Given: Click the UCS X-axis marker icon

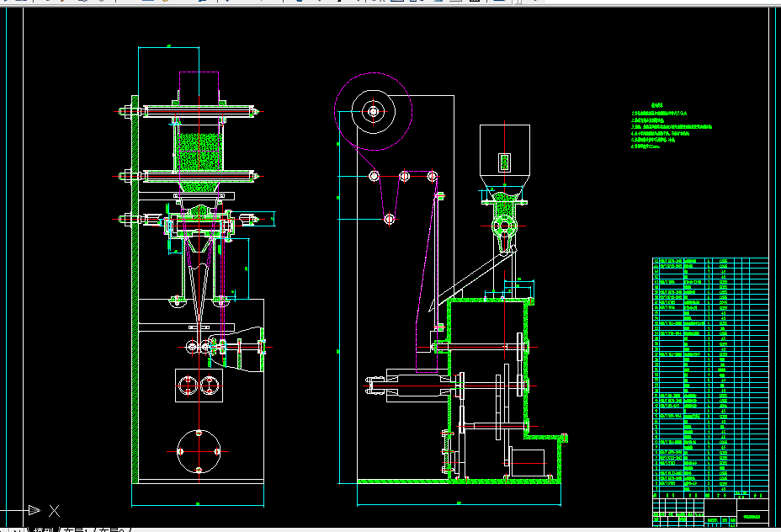Looking at the screenshot, I should tap(44, 510).
